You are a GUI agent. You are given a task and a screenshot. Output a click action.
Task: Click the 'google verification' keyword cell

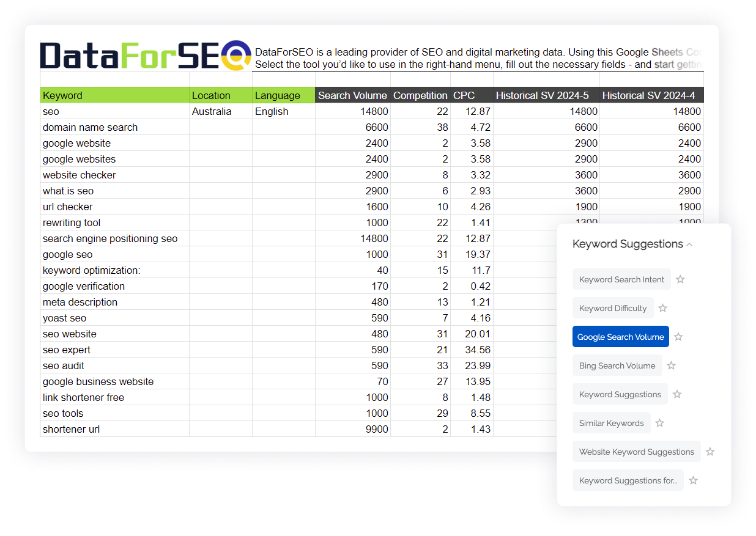click(114, 286)
